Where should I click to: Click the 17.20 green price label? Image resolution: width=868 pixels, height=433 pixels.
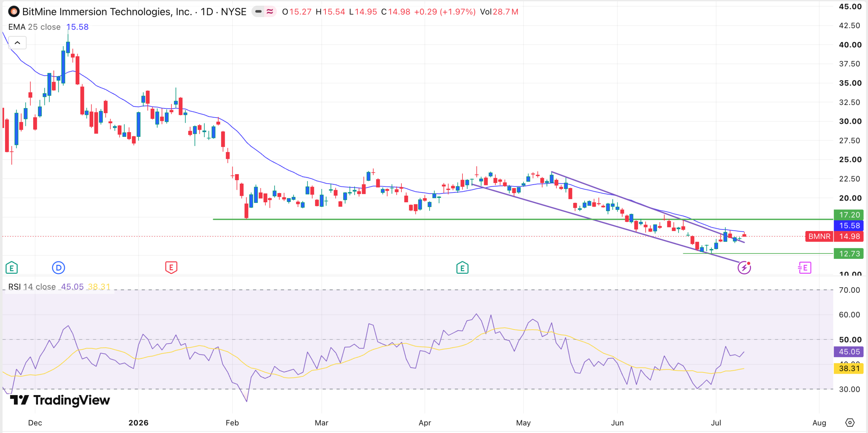click(849, 215)
